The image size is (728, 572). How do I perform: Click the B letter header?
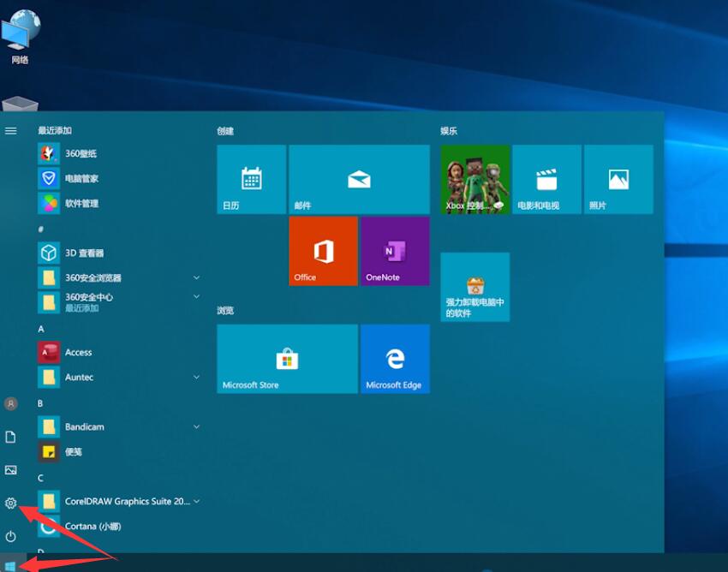click(40, 403)
